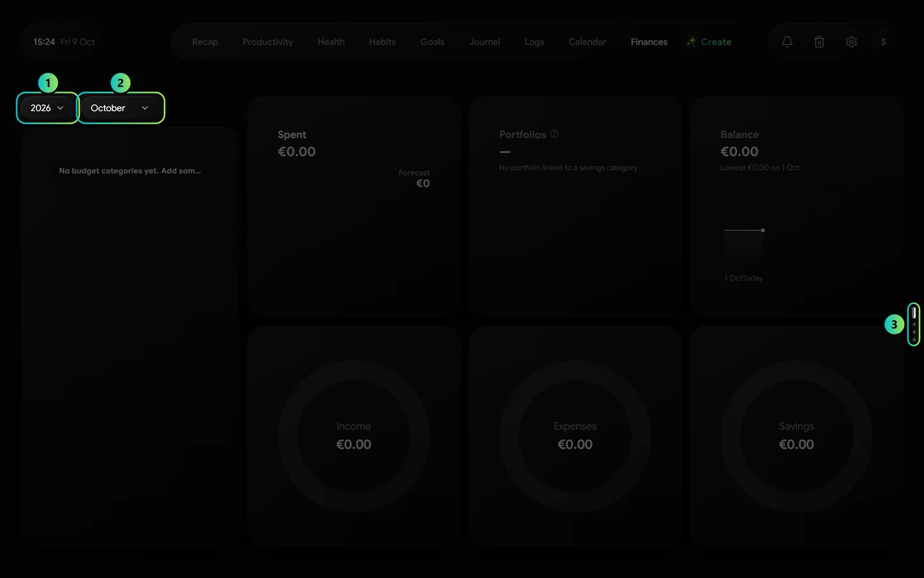The height and width of the screenshot is (578, 924).
Task: Open the trash bin icon
Action: tap(819, 42)
